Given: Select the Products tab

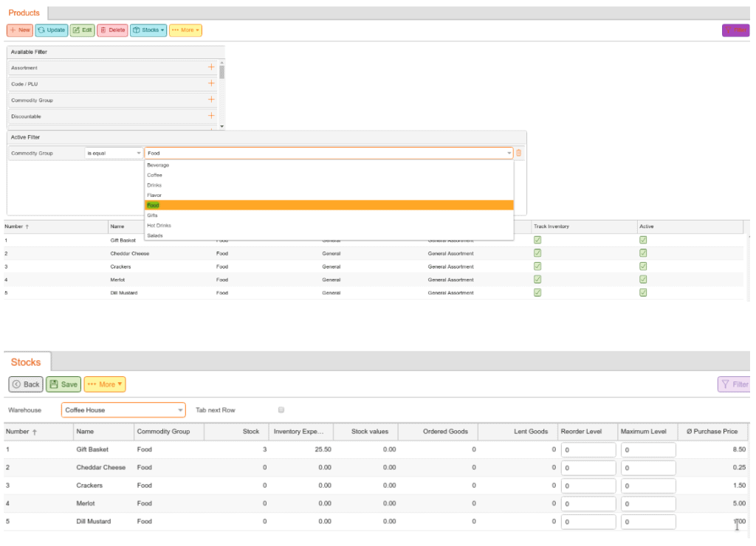Looking at the screenshot, I should (x=24, y=13).
